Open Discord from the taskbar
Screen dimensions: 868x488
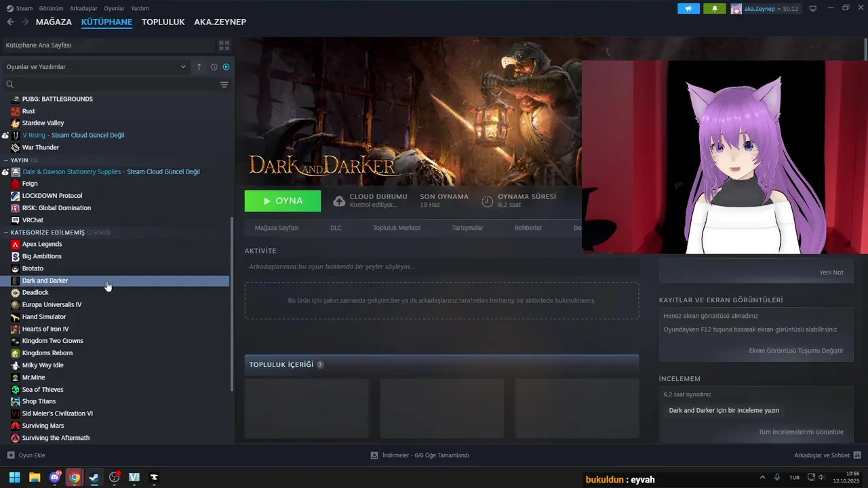tap(55, 477)
